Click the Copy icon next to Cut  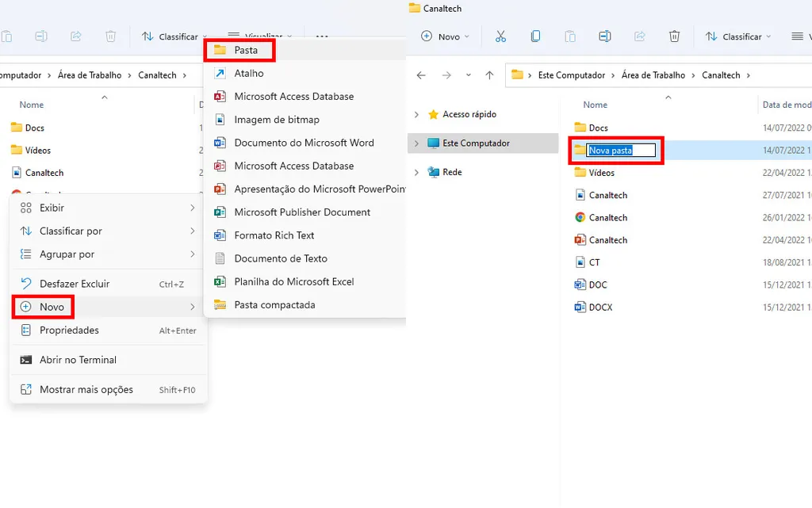click(535, 36)
